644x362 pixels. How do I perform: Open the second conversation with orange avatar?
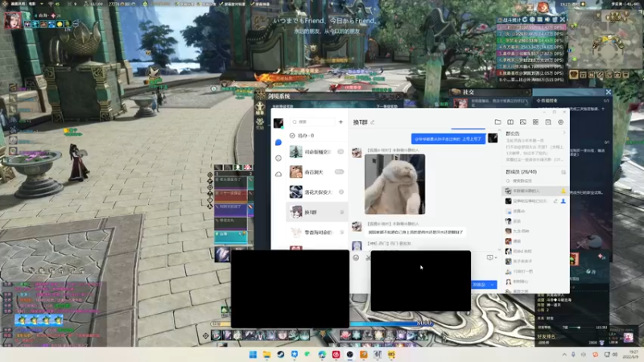point(317,172)
